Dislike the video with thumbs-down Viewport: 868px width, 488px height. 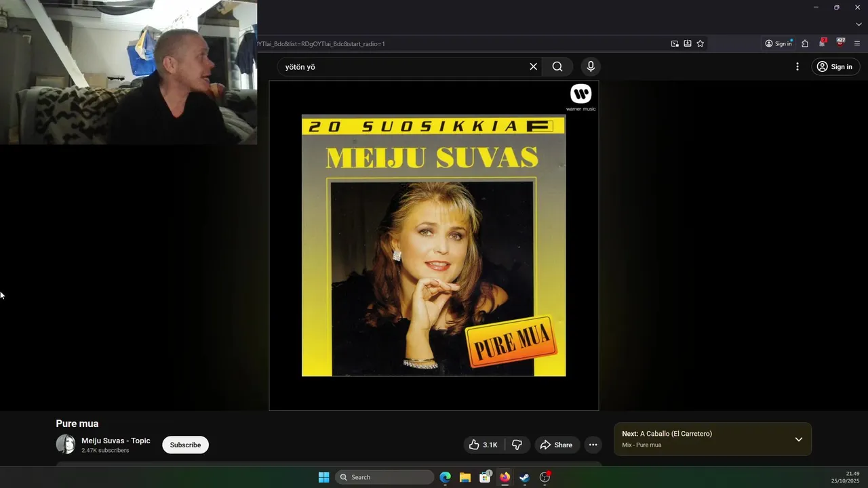[517, 445]
